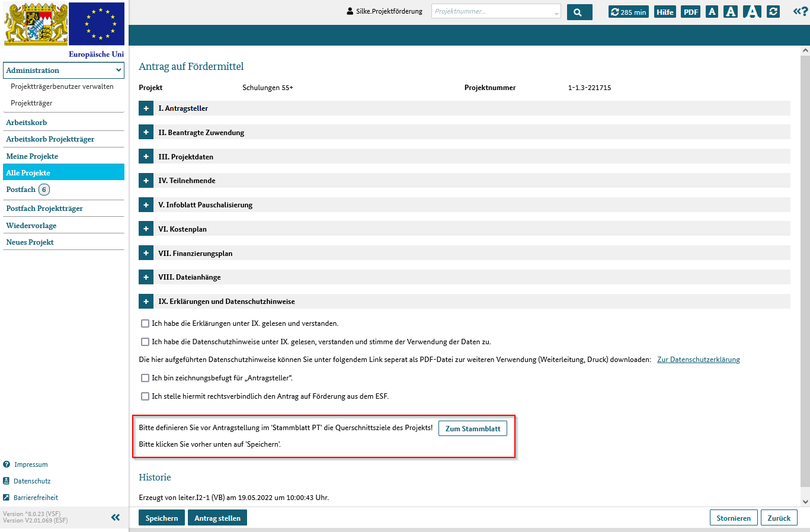Expand section IX. Erklärungen und Datenschutzhinweise
Image resolution: width=810 pixels, height=532 pixels.
coord(146,302)
